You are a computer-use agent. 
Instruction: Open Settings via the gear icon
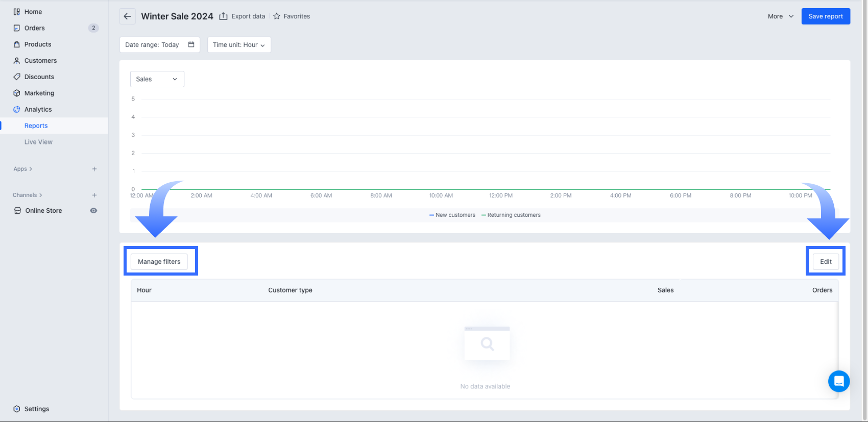point(17,409)
